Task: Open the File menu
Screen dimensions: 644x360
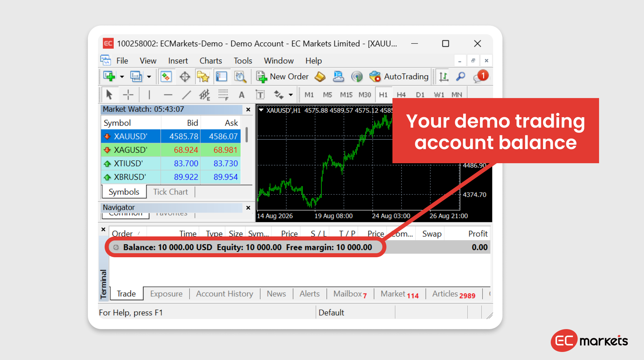Action: tap(122, 61)
